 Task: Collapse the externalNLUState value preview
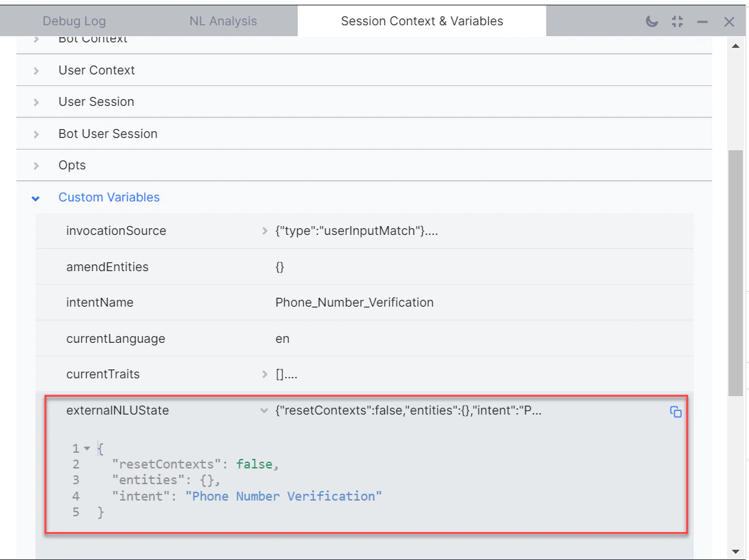click(265, 410)
